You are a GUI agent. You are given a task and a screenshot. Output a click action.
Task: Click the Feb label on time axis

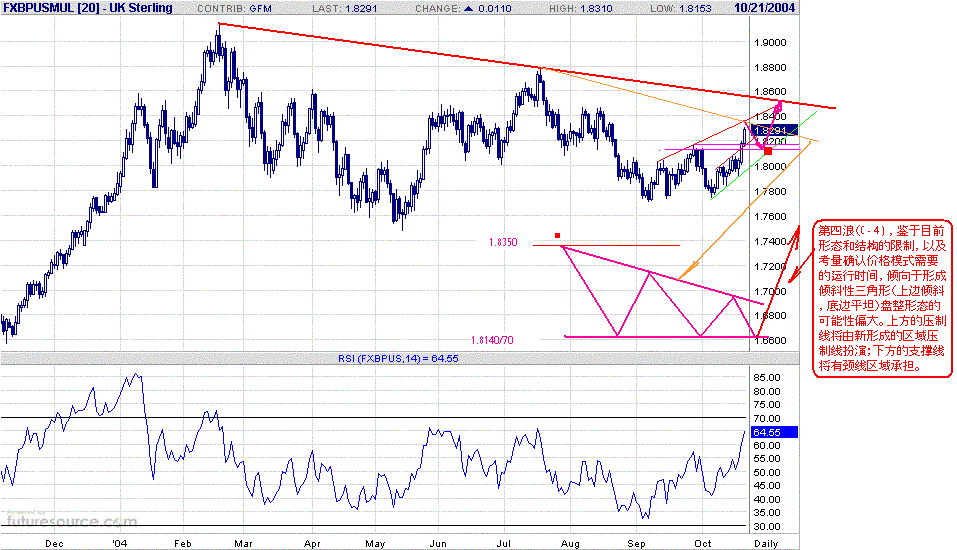click(182, 544)
